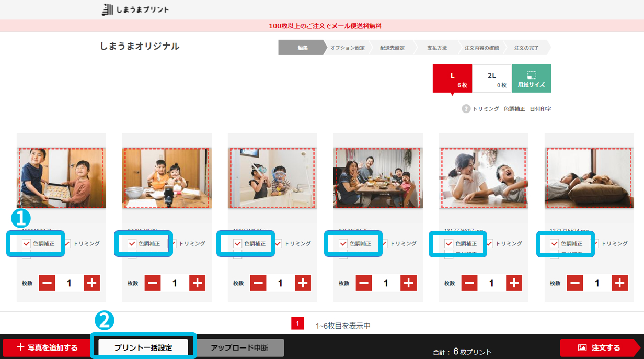Viewport: 644px width, 359px height.
Task: Switch to the 2L size tab
Action: [492, 78]
